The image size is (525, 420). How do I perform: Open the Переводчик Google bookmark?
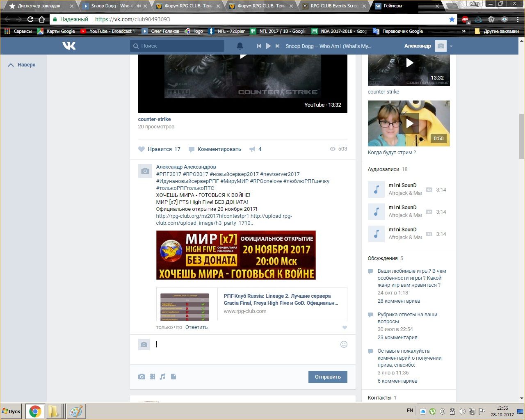click(x=398, y=31)
